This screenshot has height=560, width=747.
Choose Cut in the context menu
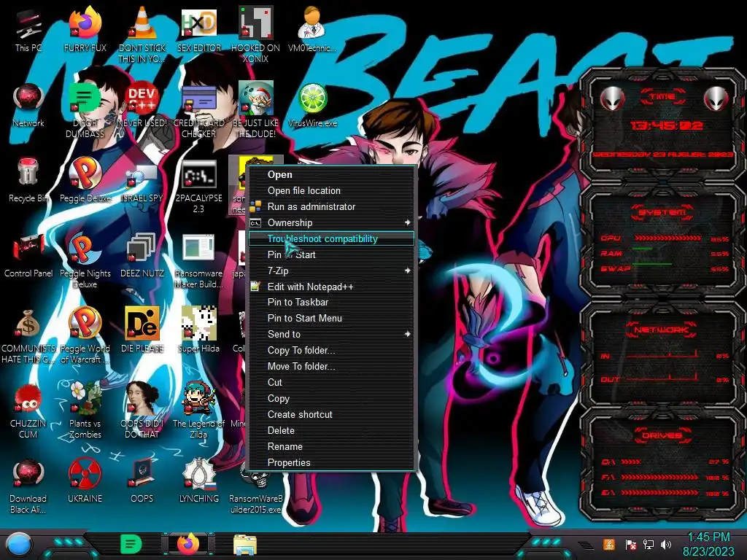point(332,382)
